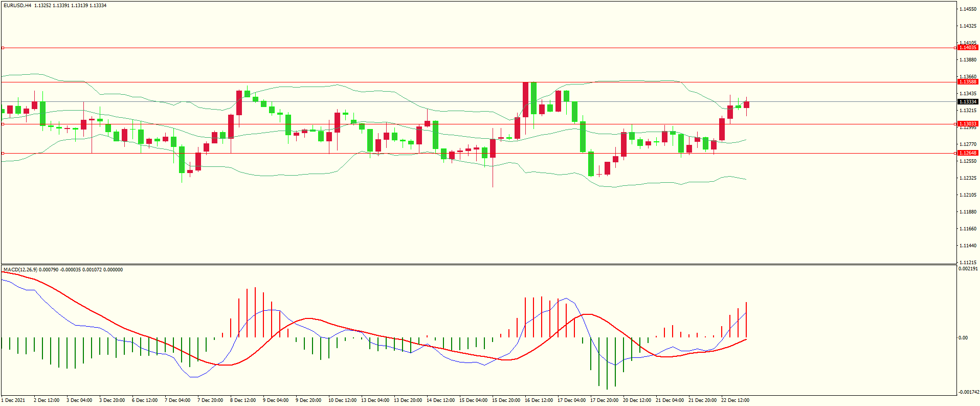The height and width of the screenshot is (406, 980).
Task: Click the 8 Dec 12:00 time label
Action: tap(243, 400)
